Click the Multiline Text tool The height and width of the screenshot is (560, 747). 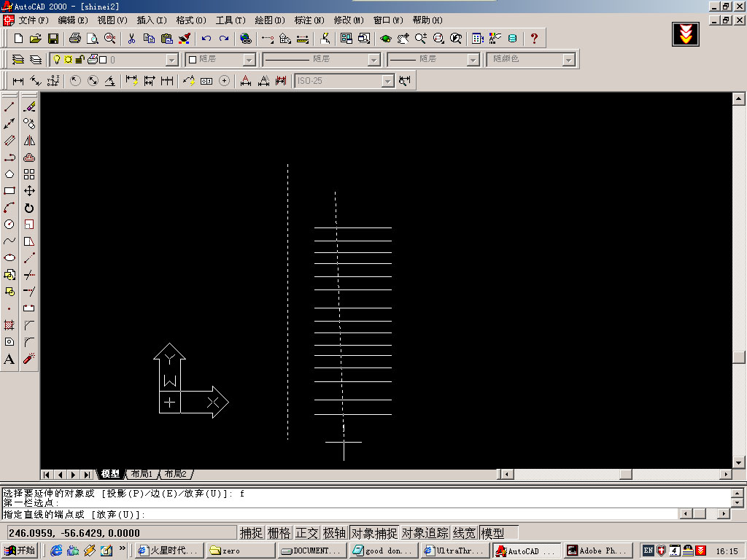click(x=9, y=359)
